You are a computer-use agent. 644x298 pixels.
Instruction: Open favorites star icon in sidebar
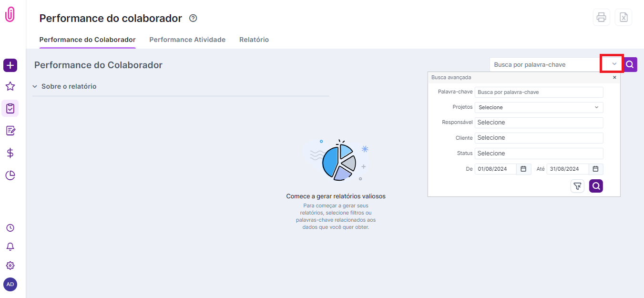(10, 86)
